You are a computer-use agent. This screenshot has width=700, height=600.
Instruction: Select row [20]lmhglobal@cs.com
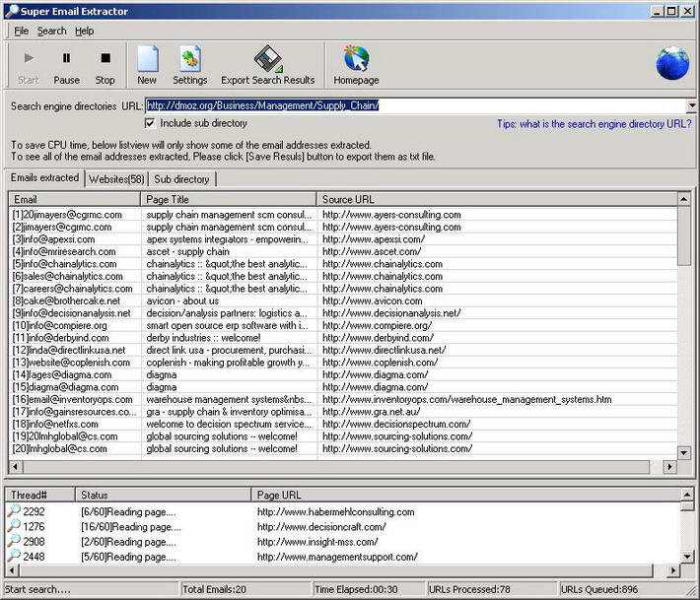343,449
